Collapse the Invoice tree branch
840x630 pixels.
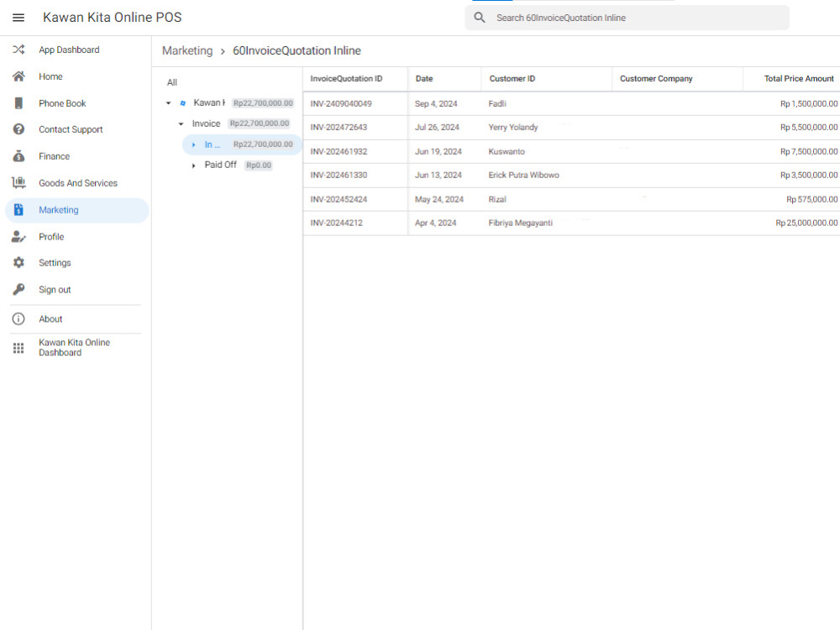tap(181, 123)
